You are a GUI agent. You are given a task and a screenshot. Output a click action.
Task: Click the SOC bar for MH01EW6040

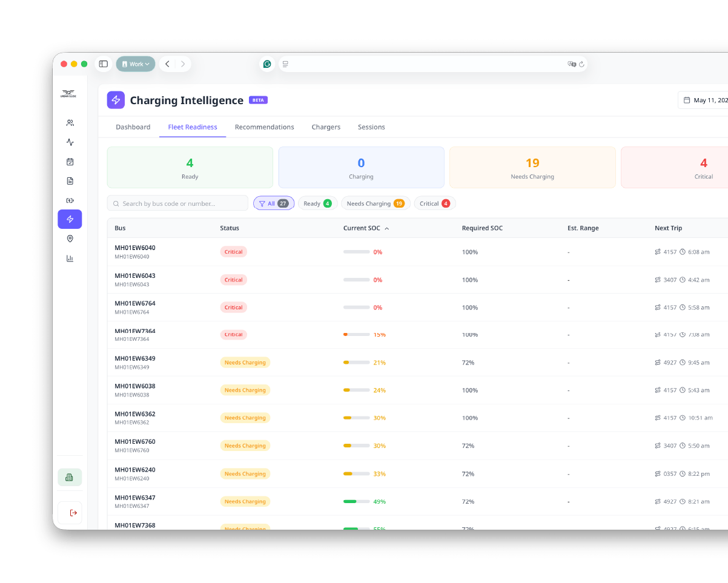[x=356, y=252]
